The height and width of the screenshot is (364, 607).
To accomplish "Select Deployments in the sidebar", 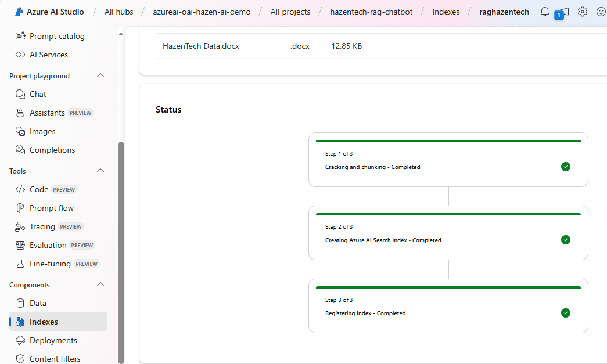I will click(x=53, y=340).
